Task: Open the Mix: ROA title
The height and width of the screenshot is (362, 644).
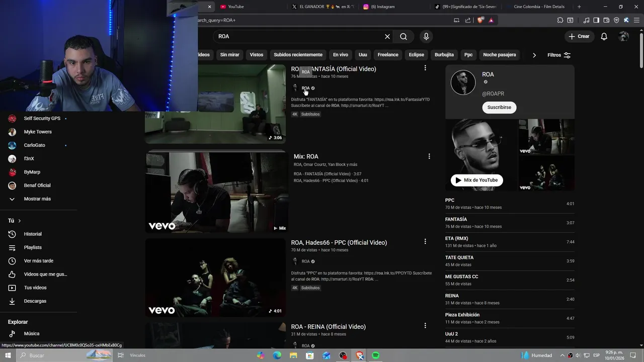Action: click(x=306, y=156)
